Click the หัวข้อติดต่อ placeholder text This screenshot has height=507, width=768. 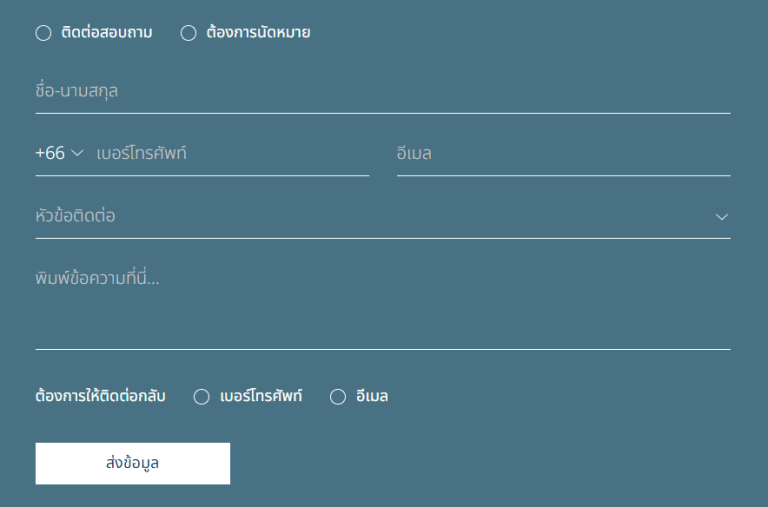75,216
